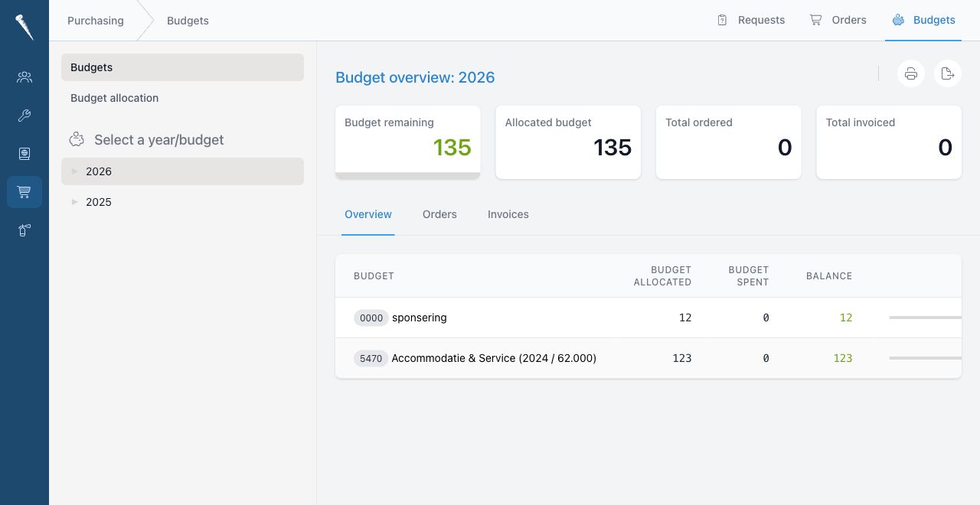Click the export file icon button

[948, 73]
